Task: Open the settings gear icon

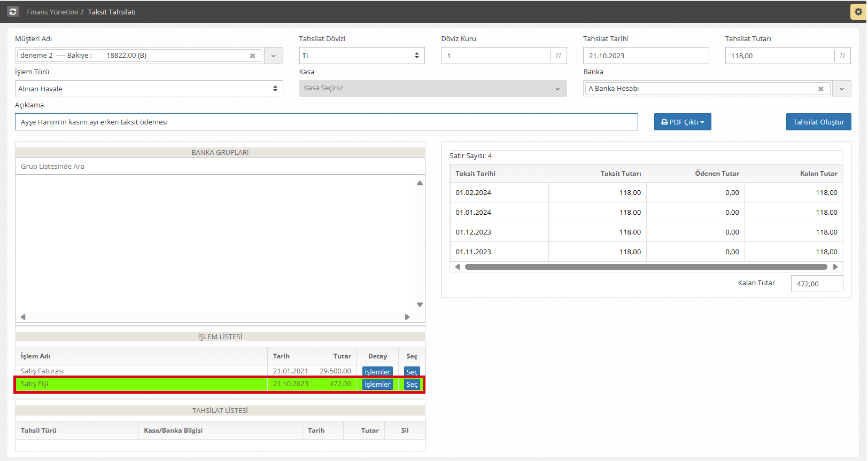Action: [858, 12]
